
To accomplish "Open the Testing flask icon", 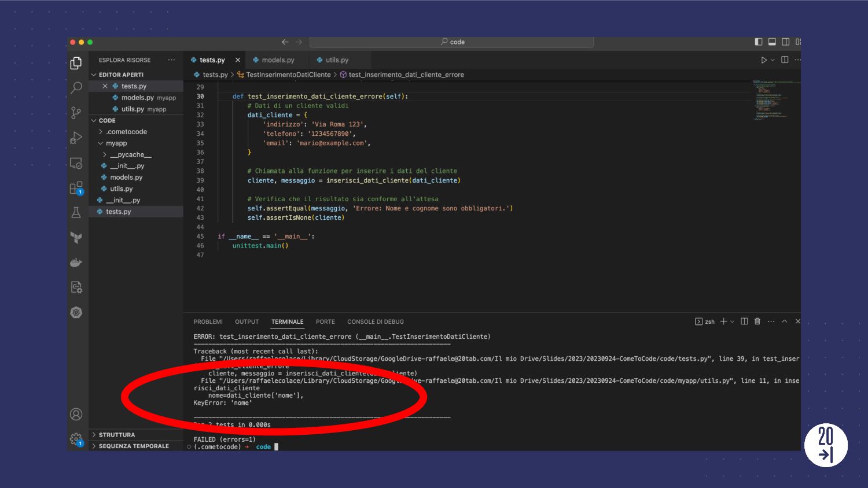I will 76,213.
